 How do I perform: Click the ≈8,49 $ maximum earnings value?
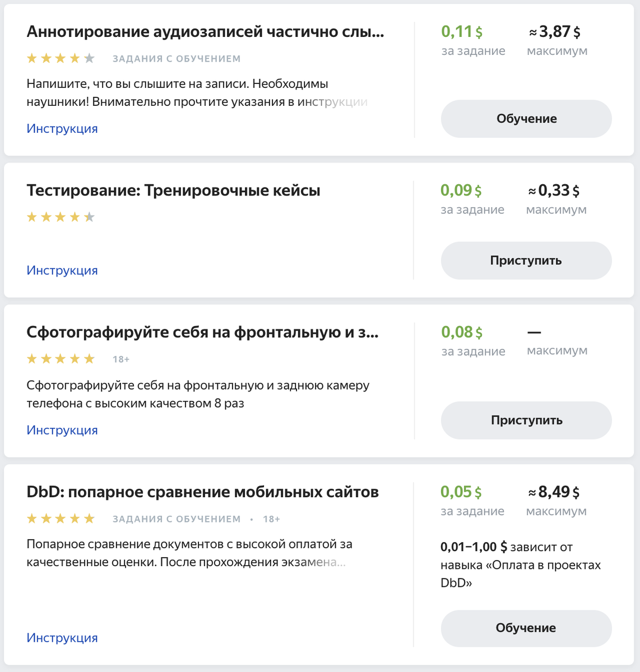click(x=553, y=492)
